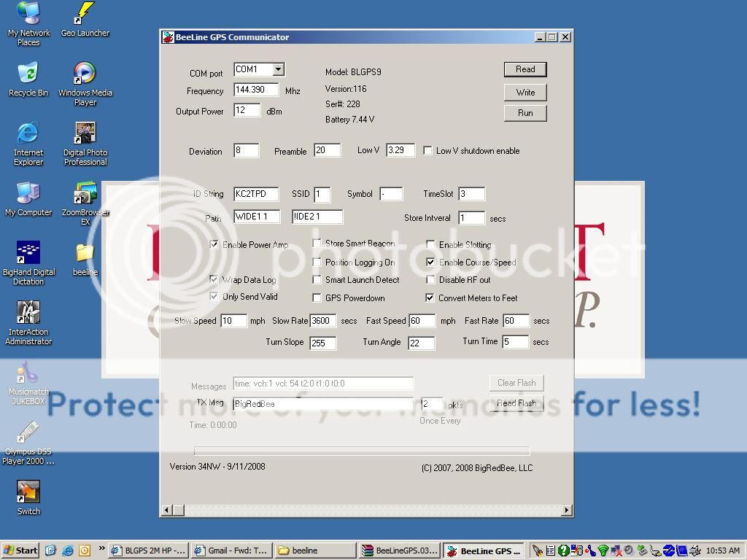Switch to beeline folder taskbar button
The width and height of the screenshot is (747, 560).
point(315,551)
